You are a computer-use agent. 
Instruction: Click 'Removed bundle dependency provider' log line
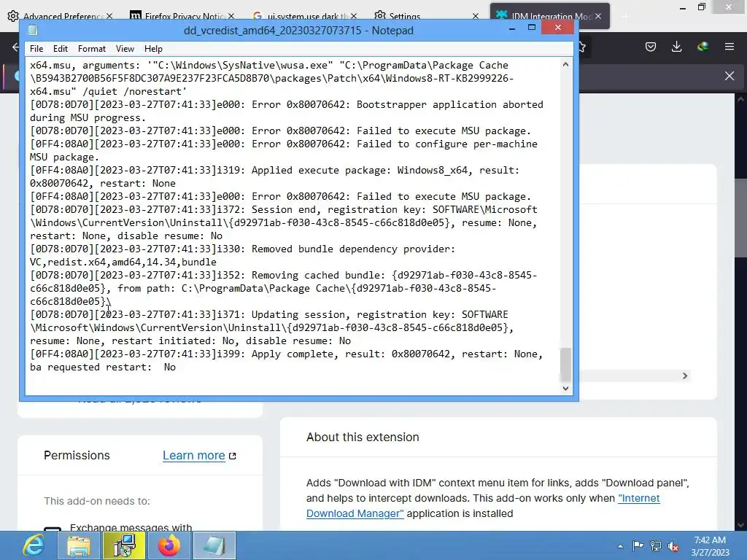click(242, 249)
